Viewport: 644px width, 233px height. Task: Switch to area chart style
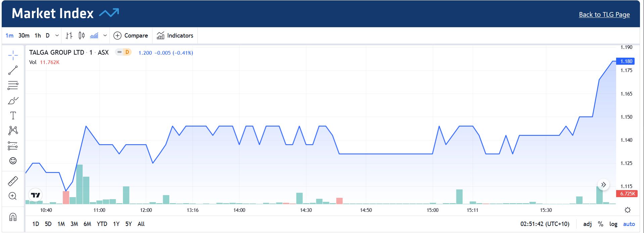coord(94,36)
